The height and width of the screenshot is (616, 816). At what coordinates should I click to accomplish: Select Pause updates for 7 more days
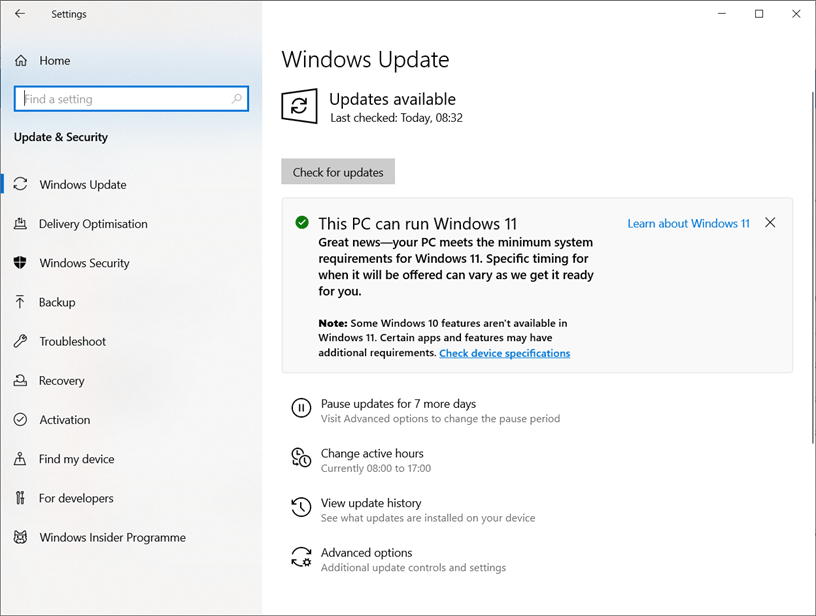(398, 404)
